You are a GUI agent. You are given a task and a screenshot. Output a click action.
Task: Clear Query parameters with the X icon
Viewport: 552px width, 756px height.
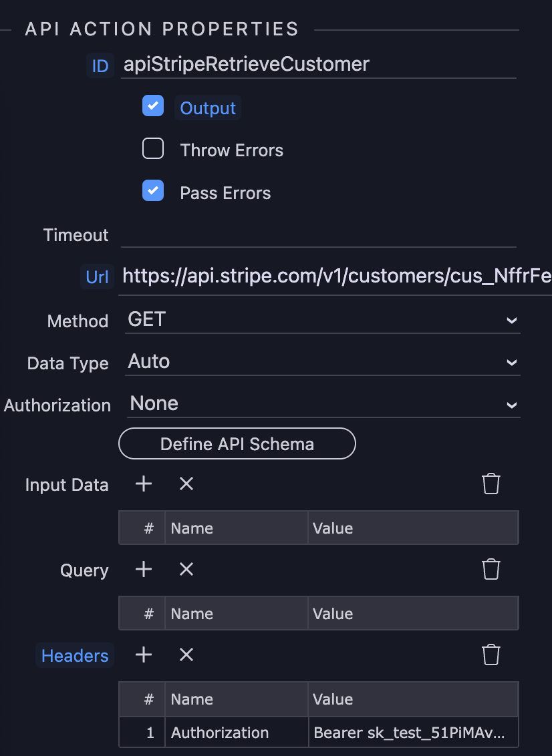tap(186, 569)
